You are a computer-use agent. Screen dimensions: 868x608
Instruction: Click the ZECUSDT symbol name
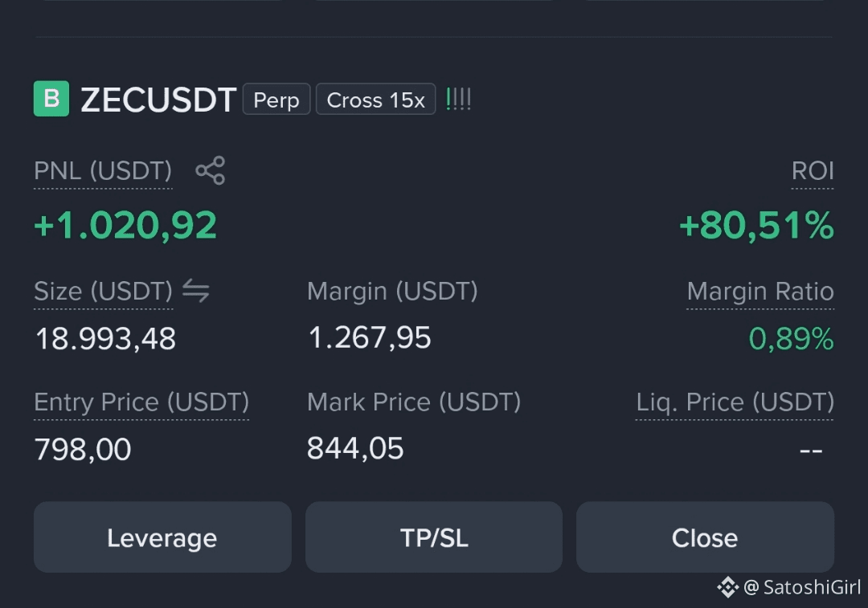(158, 100)
